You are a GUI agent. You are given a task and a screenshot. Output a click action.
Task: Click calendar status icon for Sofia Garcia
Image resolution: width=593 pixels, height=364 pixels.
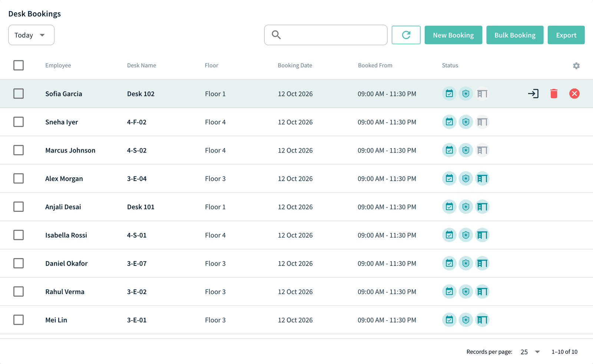click(449, 94)
